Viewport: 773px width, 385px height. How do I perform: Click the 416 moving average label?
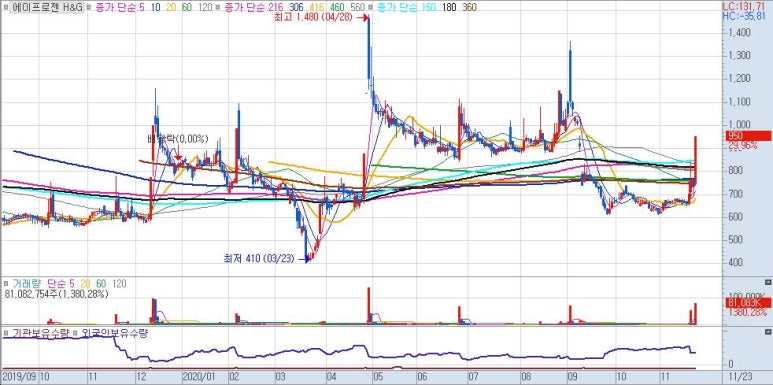click(316, 7)
